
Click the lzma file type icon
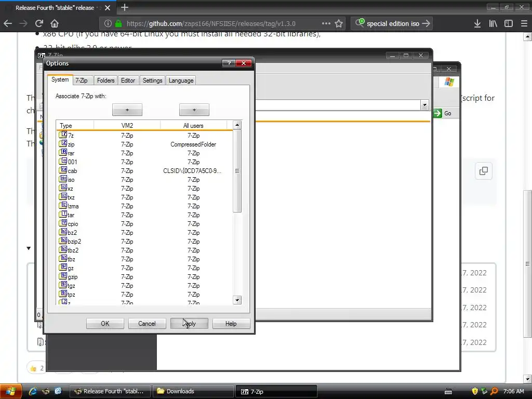point(63,205)
